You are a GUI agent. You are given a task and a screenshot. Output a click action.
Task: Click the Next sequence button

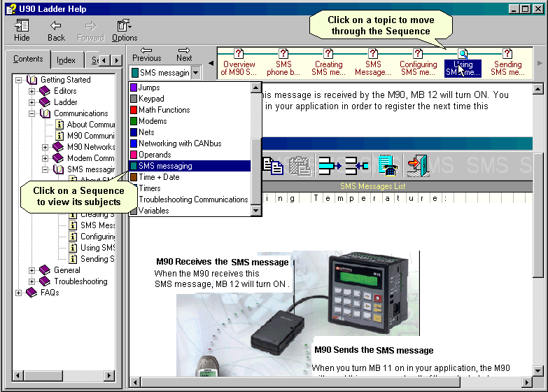[x=184, y=54]
